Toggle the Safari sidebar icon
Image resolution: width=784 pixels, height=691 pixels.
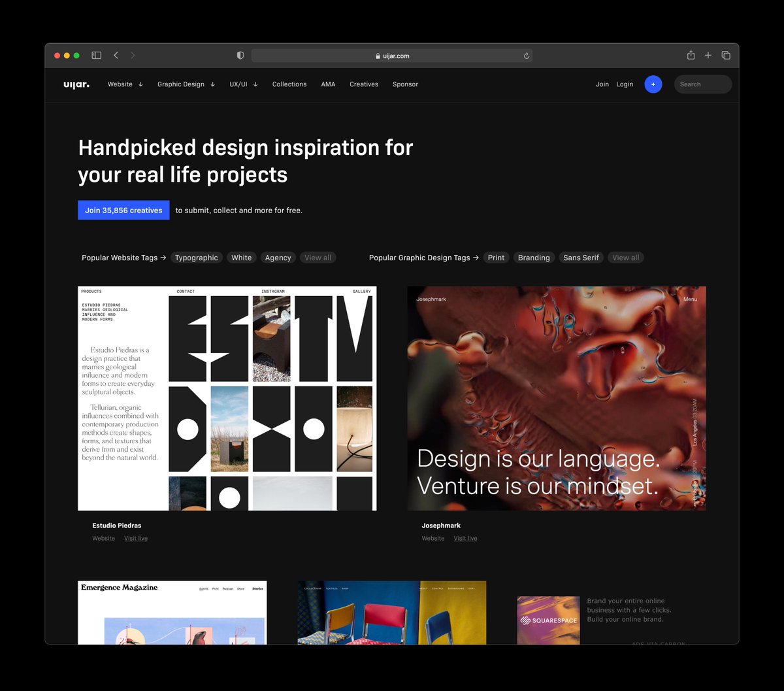(x=96, y=56)
